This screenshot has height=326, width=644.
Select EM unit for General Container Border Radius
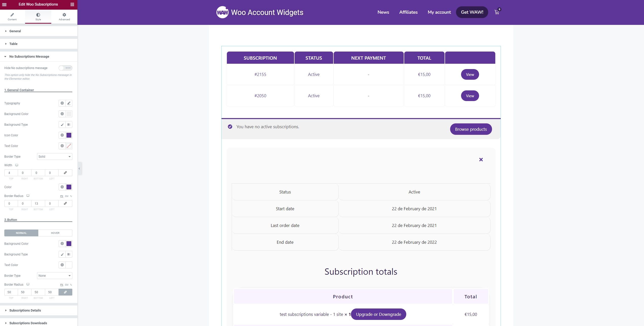[67, 196]
